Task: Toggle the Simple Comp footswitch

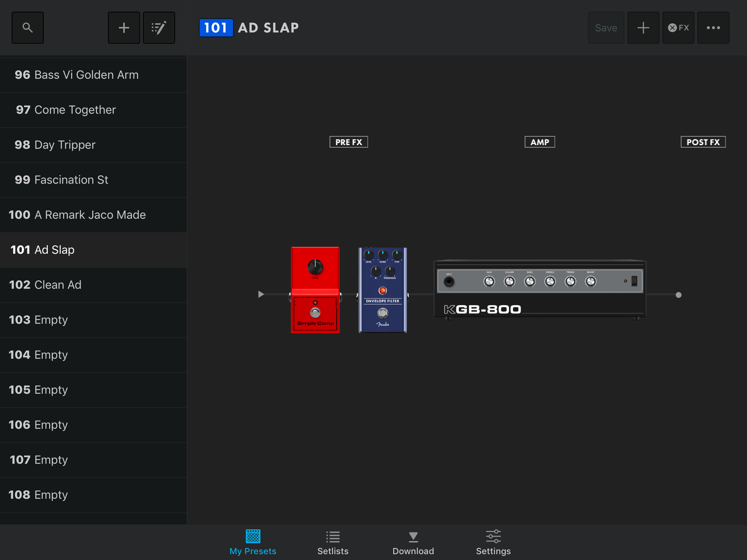Action: click(315, 313)
